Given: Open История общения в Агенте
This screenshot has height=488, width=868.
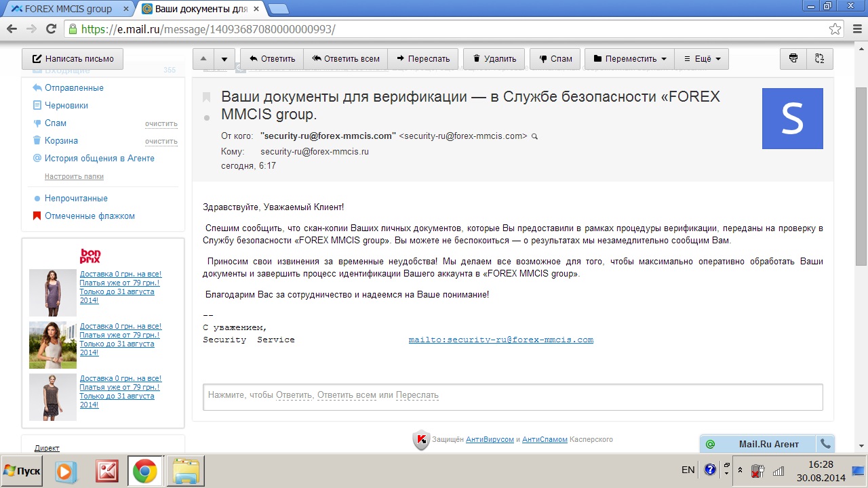Looking at the screenshot, I should 99,159.
